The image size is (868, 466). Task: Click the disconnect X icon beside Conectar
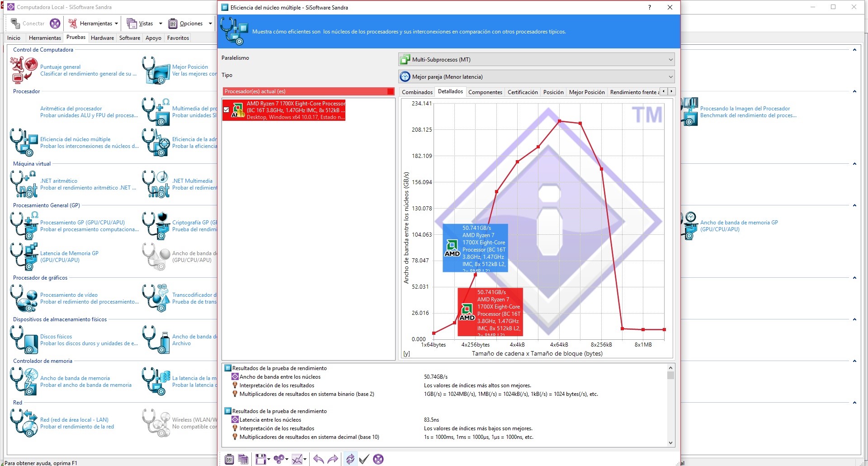[x=55, y=24]
